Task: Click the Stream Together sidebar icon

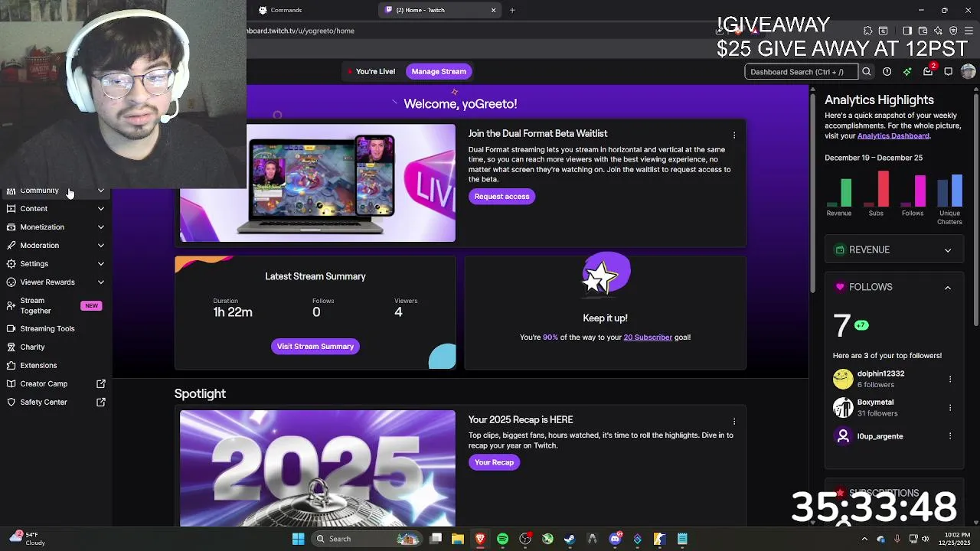Action: point(11,306)
